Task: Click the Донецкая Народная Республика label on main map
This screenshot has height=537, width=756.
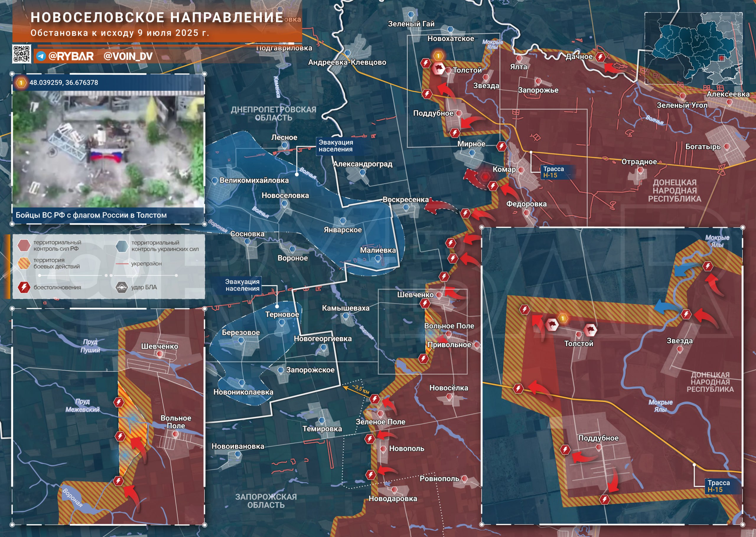Action: pos(675,190)
